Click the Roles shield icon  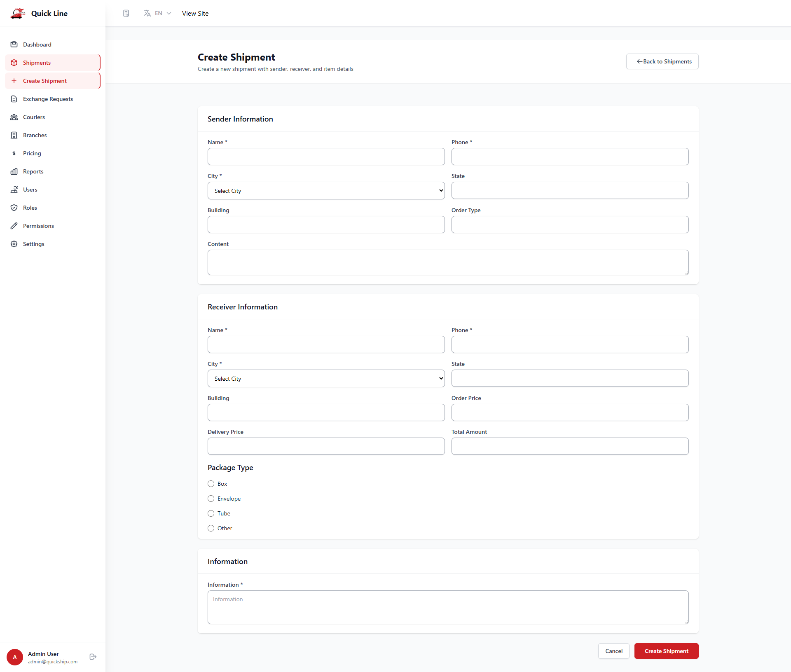[x=14, y=208]
